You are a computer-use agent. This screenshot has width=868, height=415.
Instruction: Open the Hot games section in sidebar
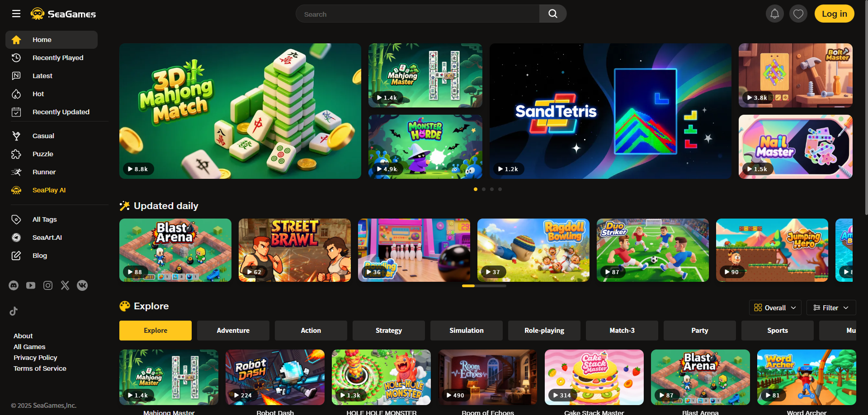click(38, 94)
